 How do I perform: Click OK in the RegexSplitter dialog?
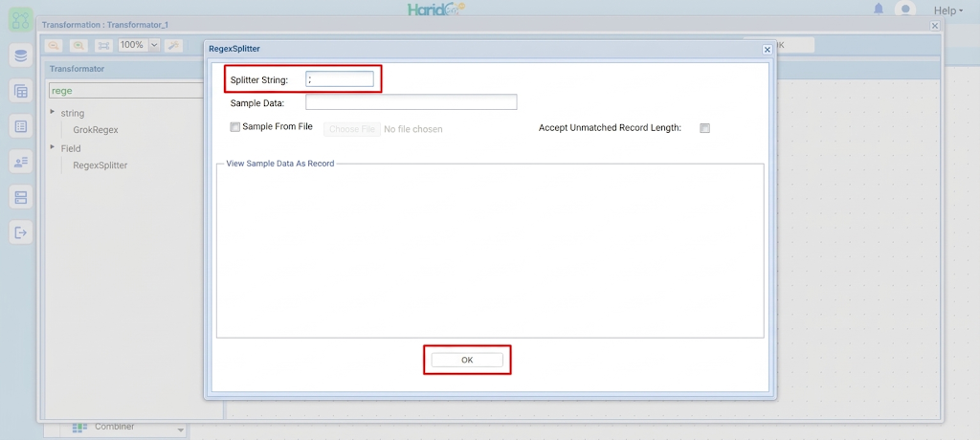(x=467, y=360)
